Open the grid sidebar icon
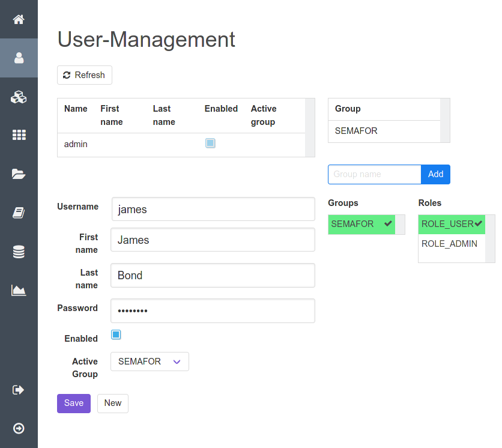Image resolution: width=502 pixels, height=448 pixels. click(19, 135)
